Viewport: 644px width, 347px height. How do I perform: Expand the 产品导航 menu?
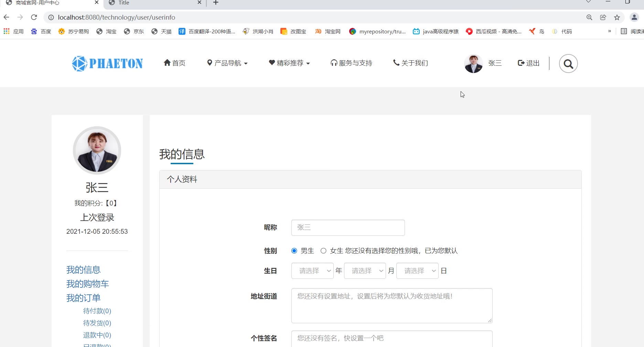point(227,63)
